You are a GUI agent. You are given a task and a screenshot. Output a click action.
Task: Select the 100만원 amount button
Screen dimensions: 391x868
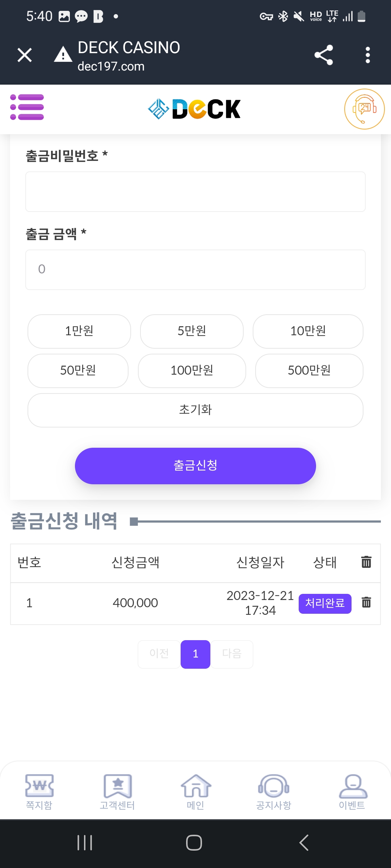tap(192, 371)
